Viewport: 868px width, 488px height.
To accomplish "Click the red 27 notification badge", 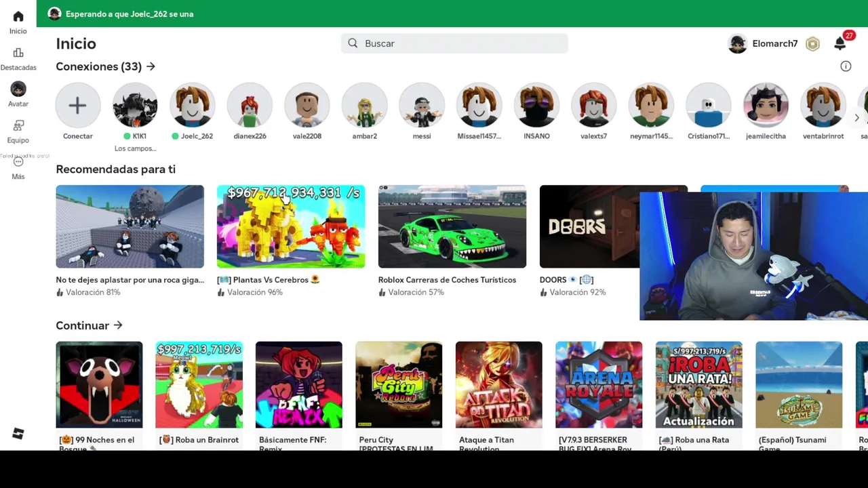I will coord(848,36).
